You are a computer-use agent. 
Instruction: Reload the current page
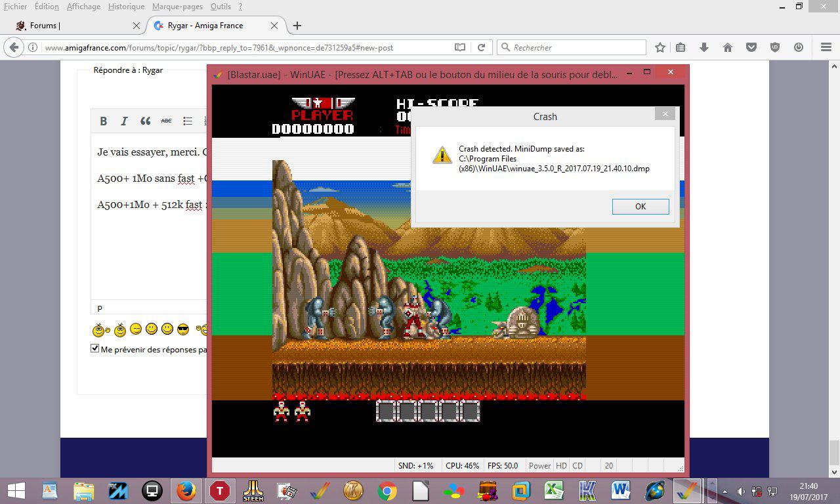point(481,47)
